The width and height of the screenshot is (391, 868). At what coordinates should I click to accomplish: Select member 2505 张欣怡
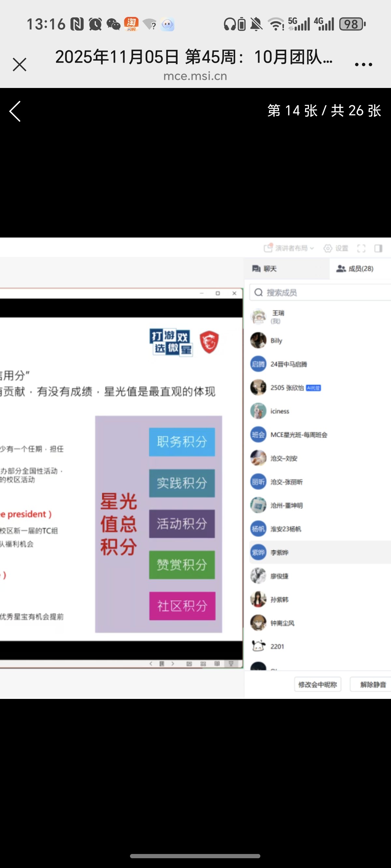click(320, 387)
